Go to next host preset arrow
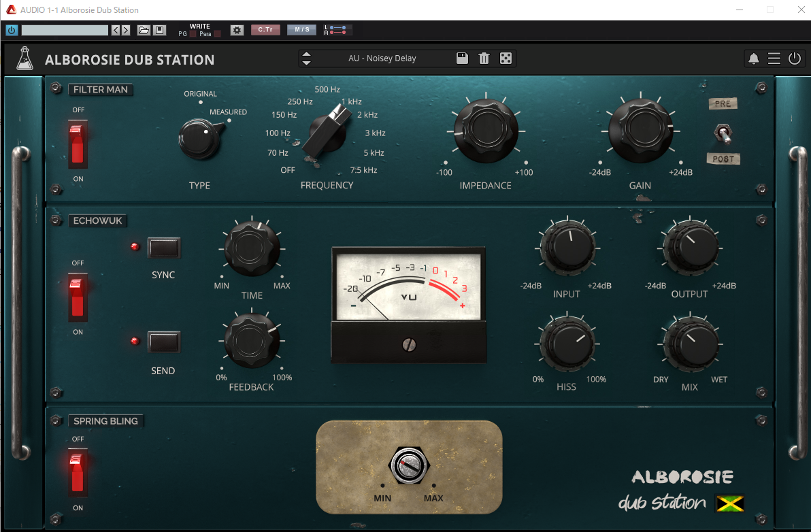This screenshot has height=532, width=811. click(x=126, y=30)
